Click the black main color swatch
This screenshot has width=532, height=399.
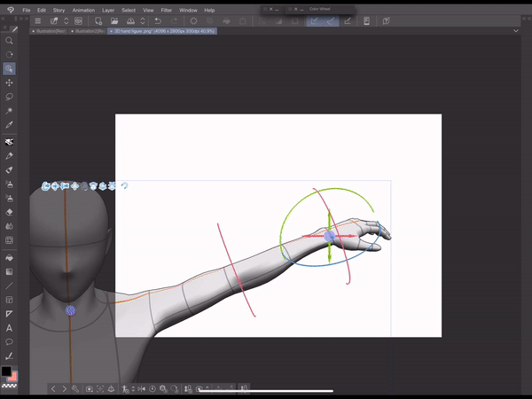coord(6,372)
